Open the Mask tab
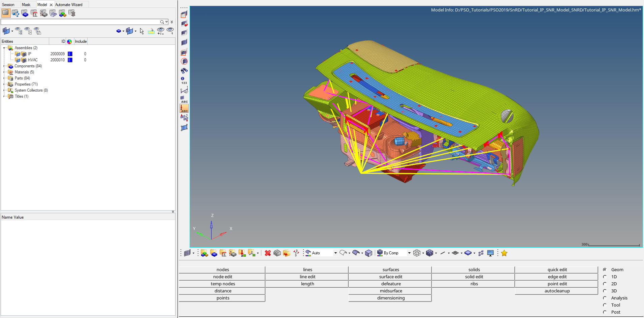644x318 pixels. coord(26,5)
